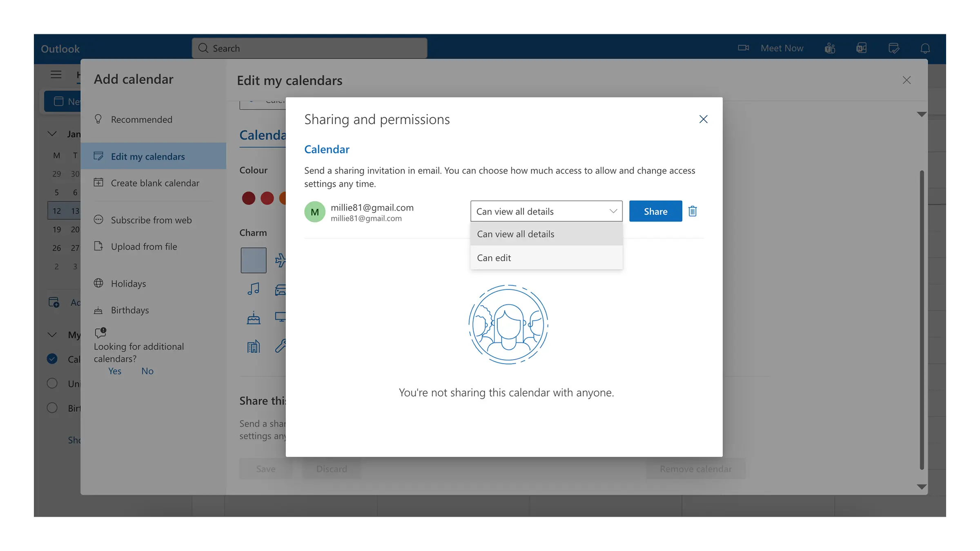Viewport: 980px width, 551px height.
Task: Click the Meet Now video camera icon
Action: [x=743, y=48]
